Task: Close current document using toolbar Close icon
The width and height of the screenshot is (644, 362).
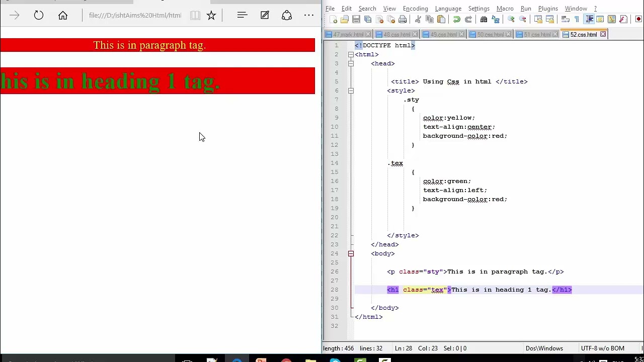Action: [x=379, y=19]
